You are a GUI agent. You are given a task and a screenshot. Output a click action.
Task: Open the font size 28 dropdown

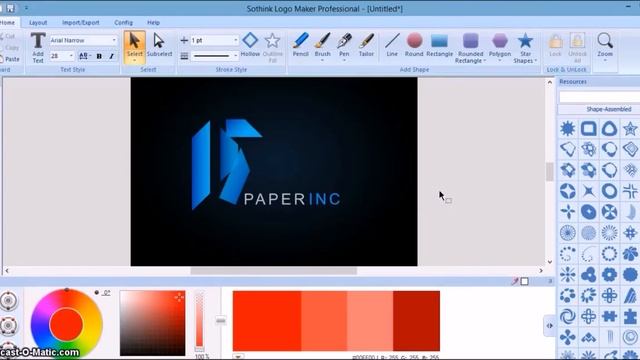click(71, 56)
